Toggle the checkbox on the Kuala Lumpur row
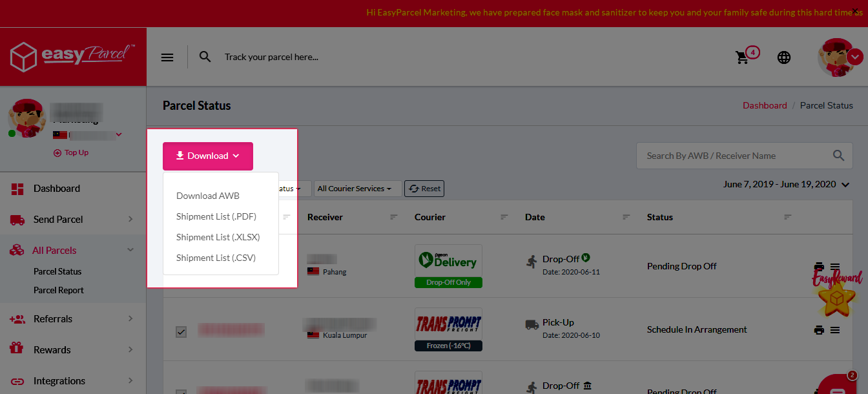Screen dimensions: 868x394 pos(181,332)
